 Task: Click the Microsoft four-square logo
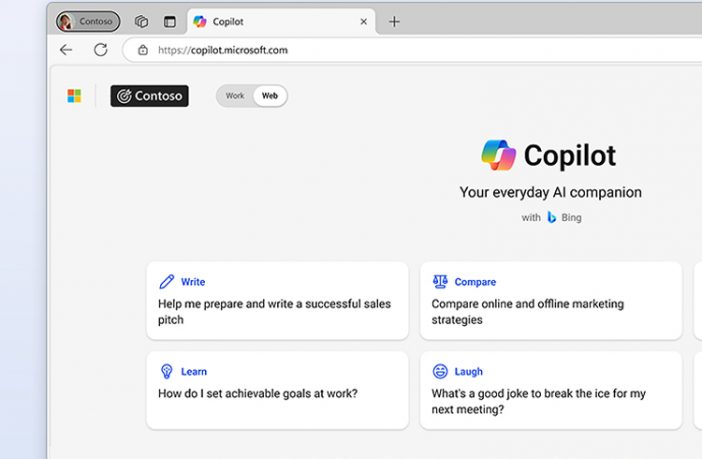tap(74, 96)
